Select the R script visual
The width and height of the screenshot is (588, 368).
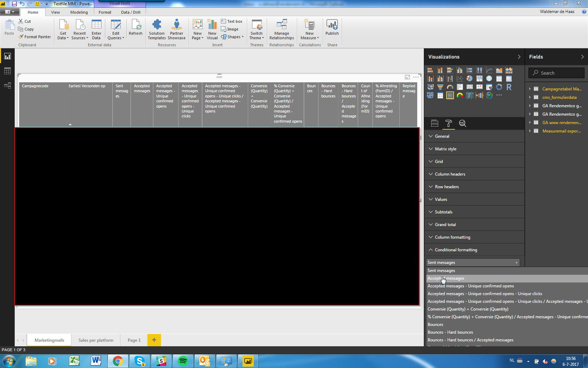[x=509, y=87]
